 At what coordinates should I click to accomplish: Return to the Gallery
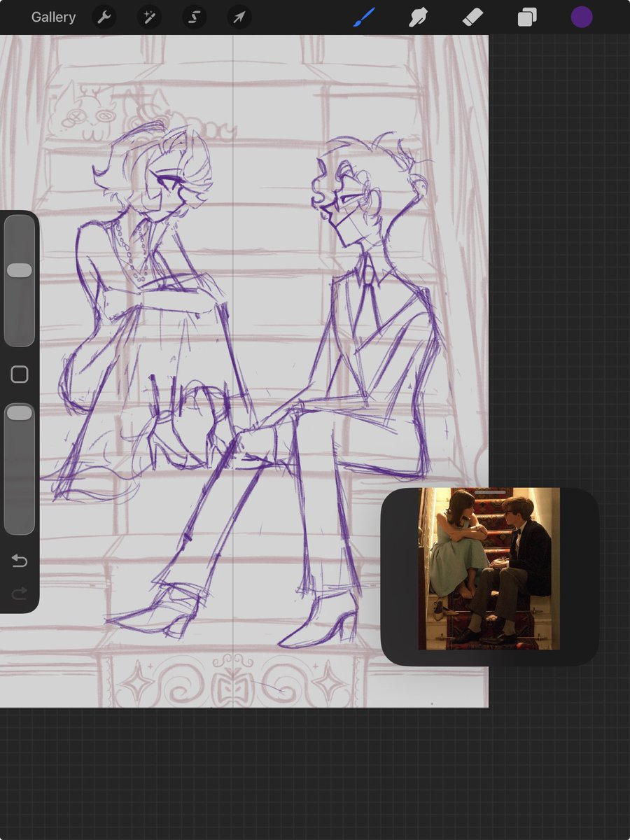coord(53,17)
